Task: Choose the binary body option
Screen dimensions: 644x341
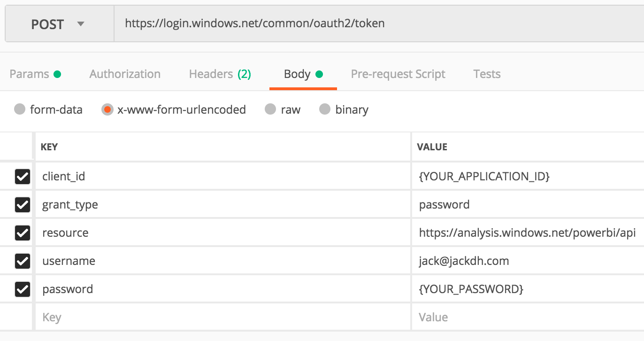Action: (325, 109)
